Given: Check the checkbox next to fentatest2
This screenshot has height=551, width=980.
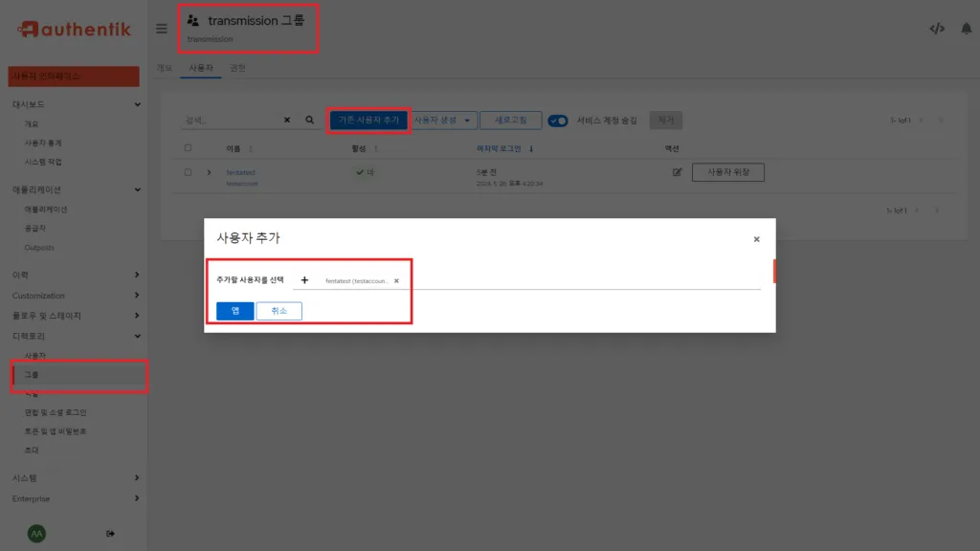Looking at the screenshot, I should 187,173.
